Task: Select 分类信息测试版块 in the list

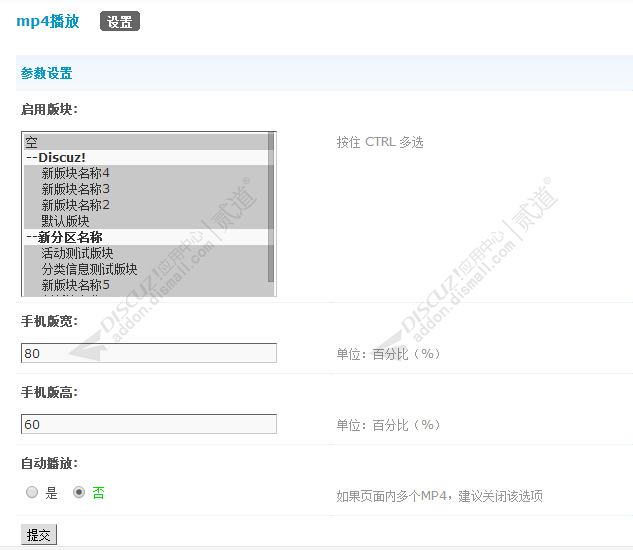Action: pyautogui.click(x=145, y=269)
